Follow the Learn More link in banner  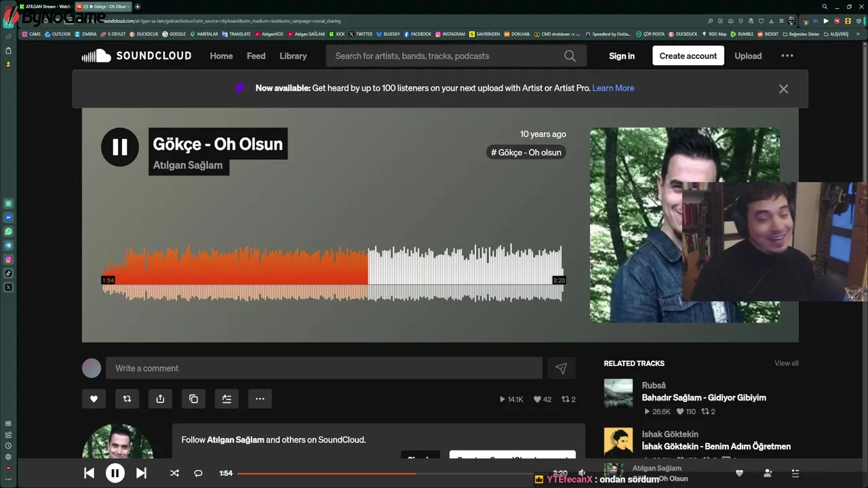click(x=613, y=88)
